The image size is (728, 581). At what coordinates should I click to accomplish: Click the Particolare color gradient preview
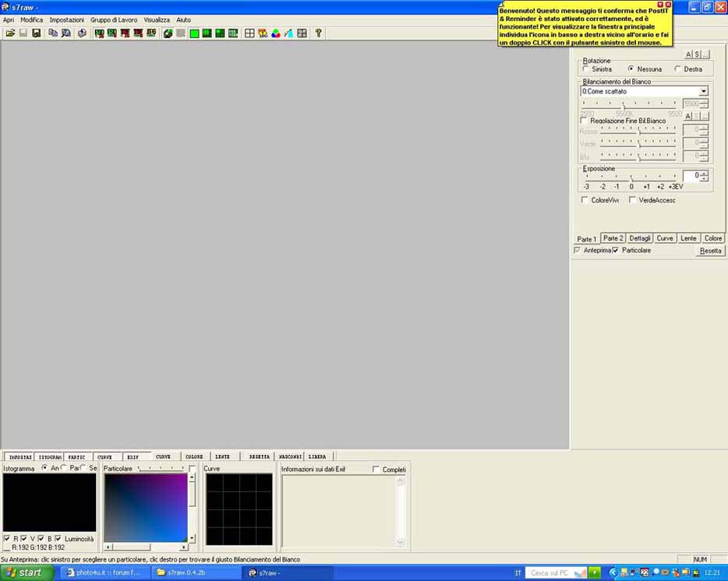[x=145, y=508]
